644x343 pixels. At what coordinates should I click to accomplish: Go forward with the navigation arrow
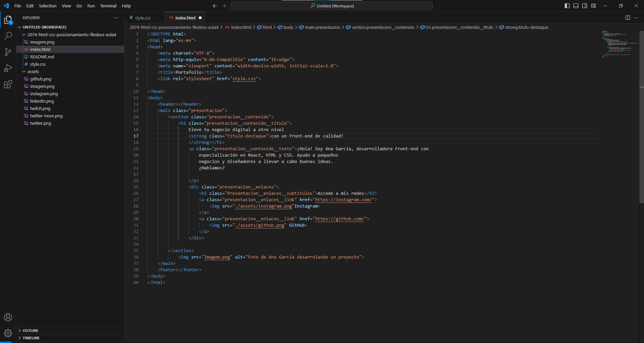click(224, 6)
